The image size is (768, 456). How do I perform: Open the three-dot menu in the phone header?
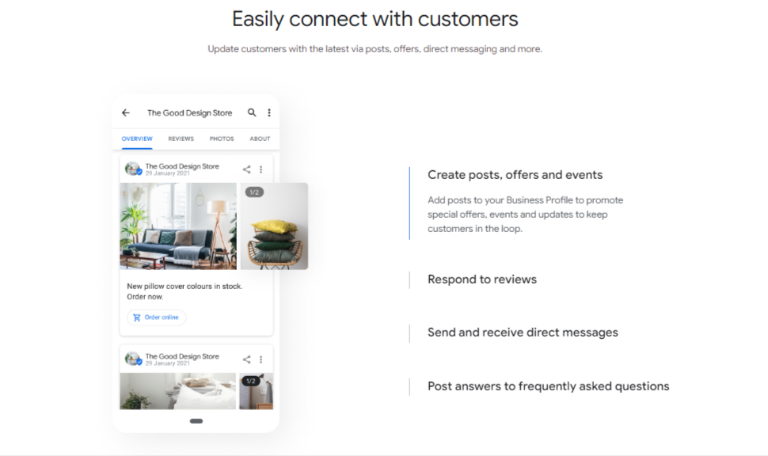[269, 113]
